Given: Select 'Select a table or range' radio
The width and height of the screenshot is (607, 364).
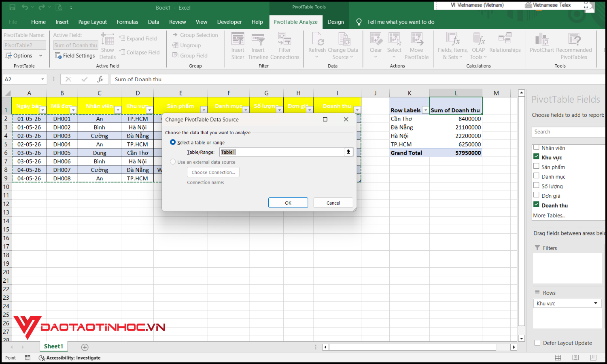Looking at the screenshot, I should point(173,142).
